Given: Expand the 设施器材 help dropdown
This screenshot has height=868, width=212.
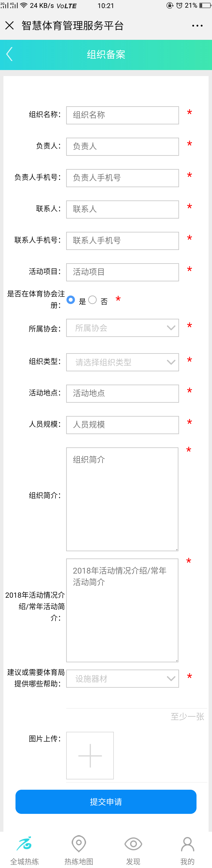Looking at the screenshot, I should coord(122,679).
